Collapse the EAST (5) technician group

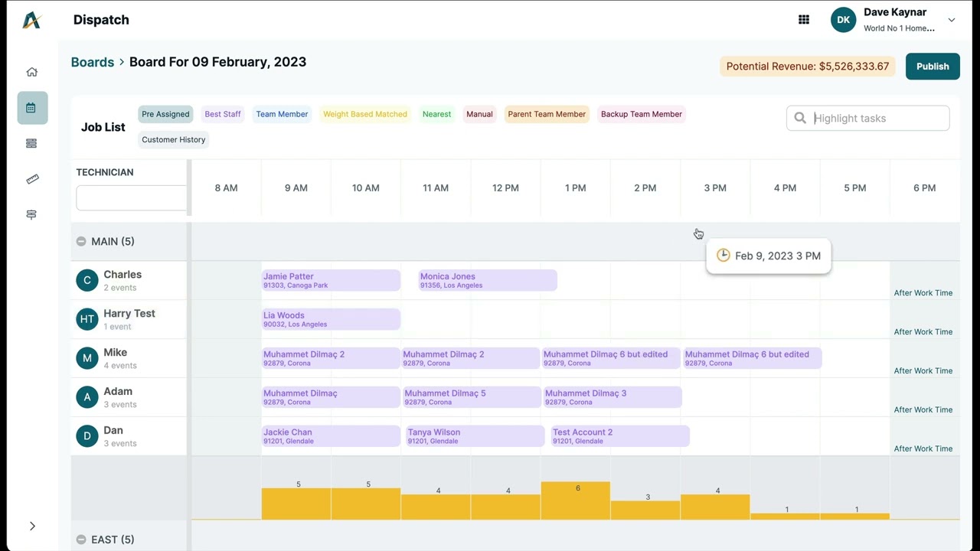pyautogui.click(x=81, y=540)
